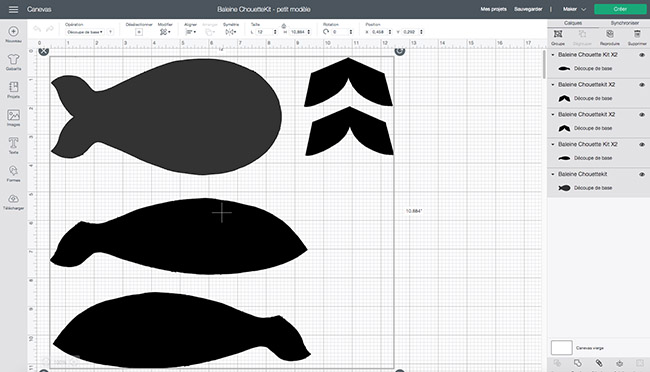Open the Opération Découpe de base dropdown
Viewport: 650px width, 372px height.
click(x=85, y=32)
